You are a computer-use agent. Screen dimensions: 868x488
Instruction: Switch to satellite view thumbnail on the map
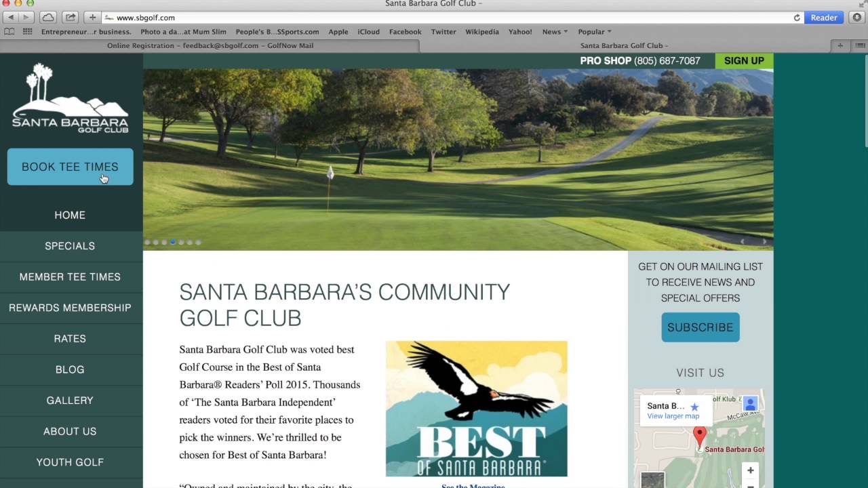pyautogui.click(x=652, y=480)
